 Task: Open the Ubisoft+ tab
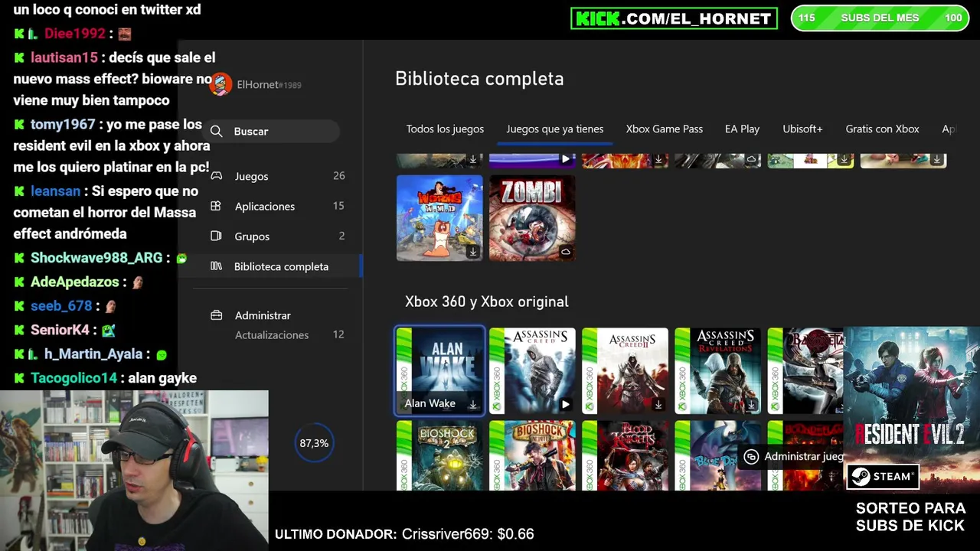click(802, 129)
